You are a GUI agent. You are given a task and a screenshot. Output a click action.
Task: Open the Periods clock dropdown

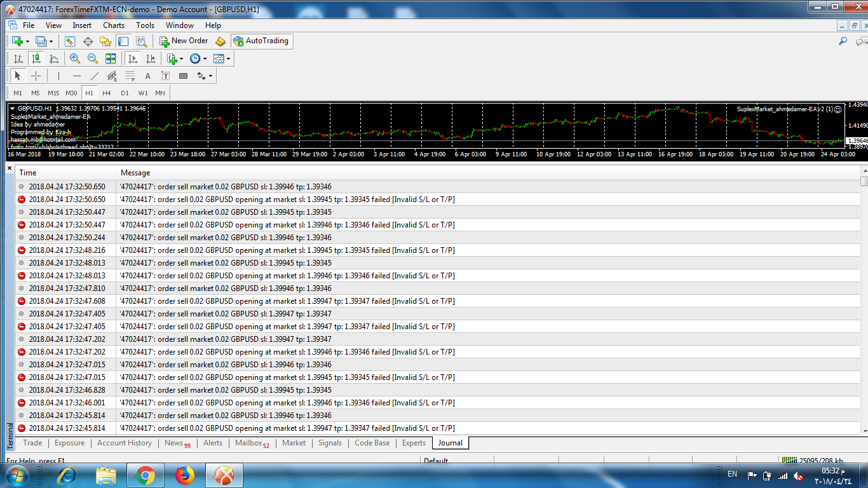[x=198, y=58]
